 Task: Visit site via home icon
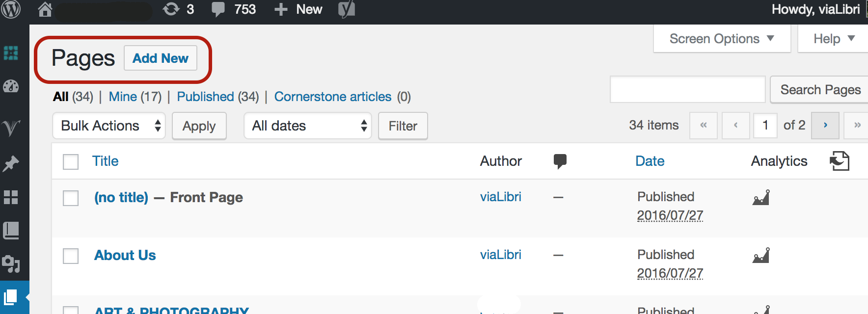point(45,9)
